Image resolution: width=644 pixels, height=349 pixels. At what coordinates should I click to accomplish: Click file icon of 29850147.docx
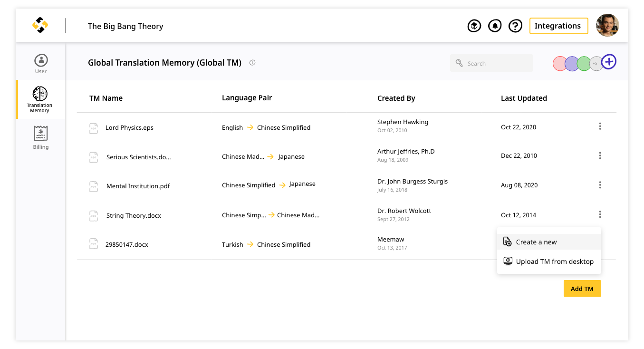94,244
